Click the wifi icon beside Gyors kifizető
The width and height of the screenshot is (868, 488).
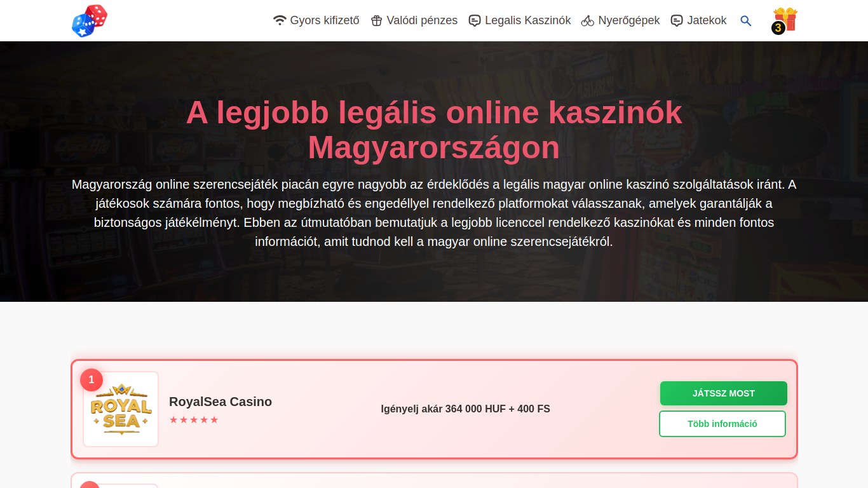(280, 20)
